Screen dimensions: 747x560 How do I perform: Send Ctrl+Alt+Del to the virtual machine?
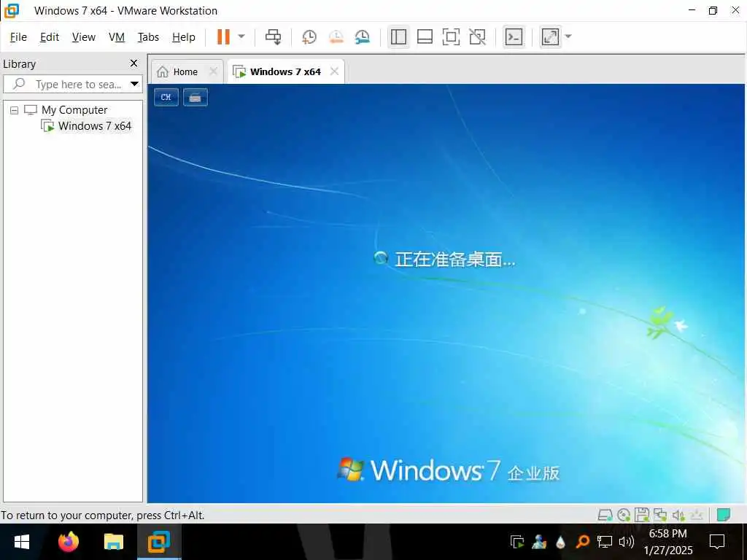tap(273, 36)
